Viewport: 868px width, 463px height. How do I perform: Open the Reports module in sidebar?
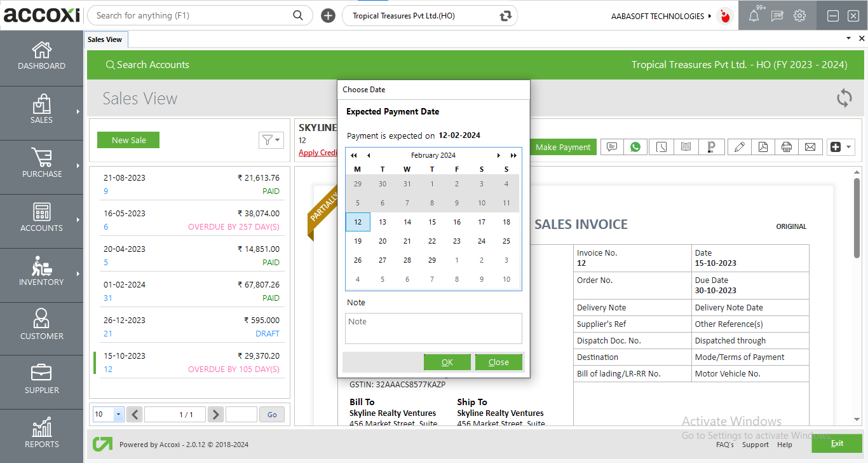[41, 436]
